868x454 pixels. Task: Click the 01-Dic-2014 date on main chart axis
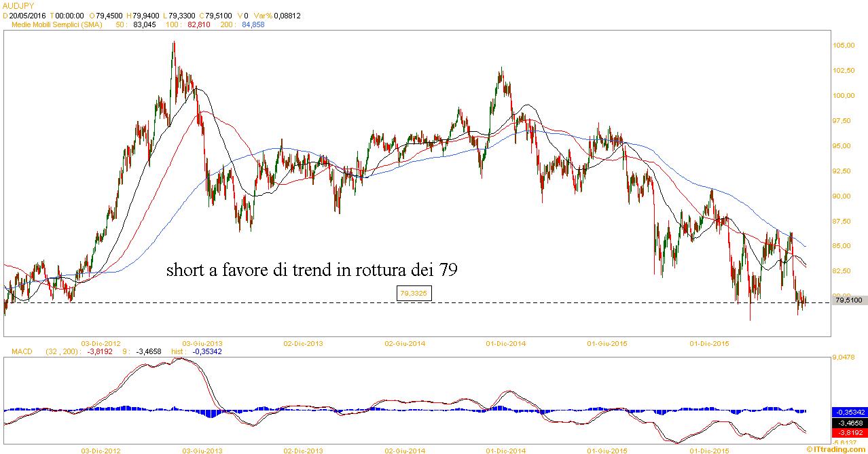tap(505, 344)
